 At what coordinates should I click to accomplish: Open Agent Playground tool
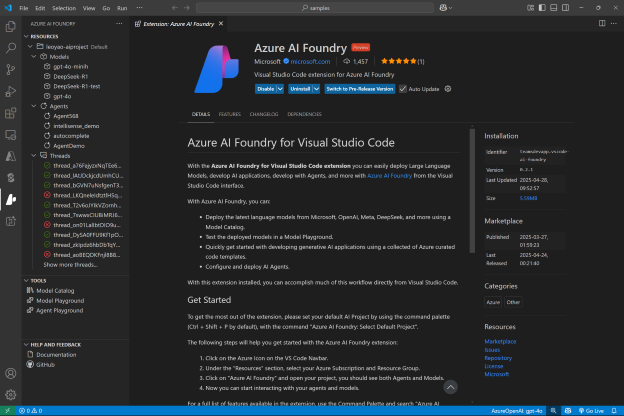click(60, 311)
